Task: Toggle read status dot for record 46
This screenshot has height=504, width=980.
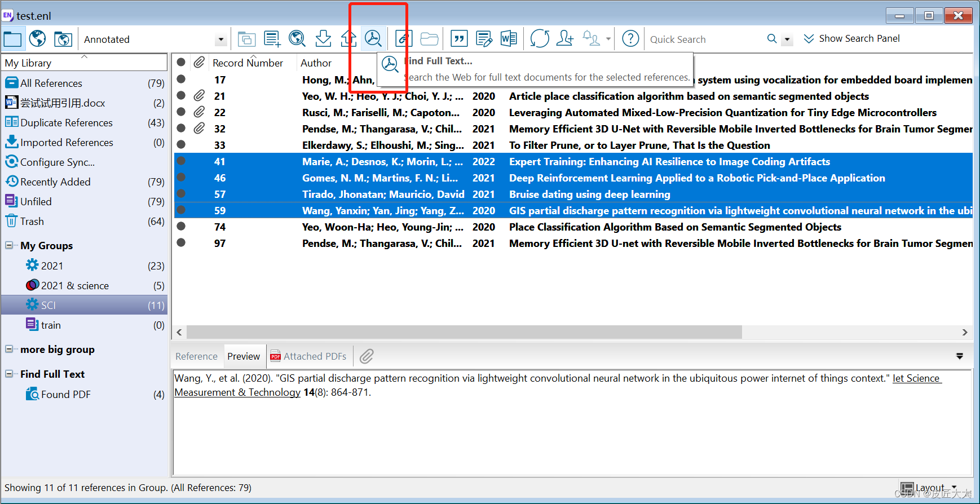Action: pos(181,177)
